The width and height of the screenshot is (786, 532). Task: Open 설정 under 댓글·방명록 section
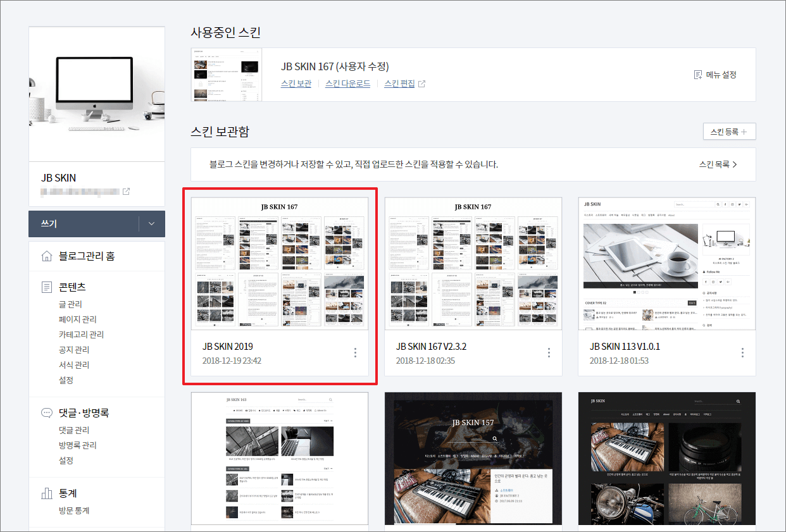tap(66, 461)
